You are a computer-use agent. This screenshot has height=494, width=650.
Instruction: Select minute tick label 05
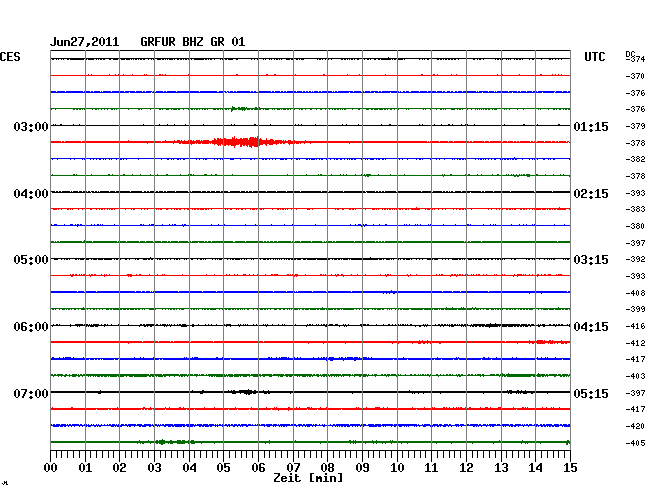[223, 468]
